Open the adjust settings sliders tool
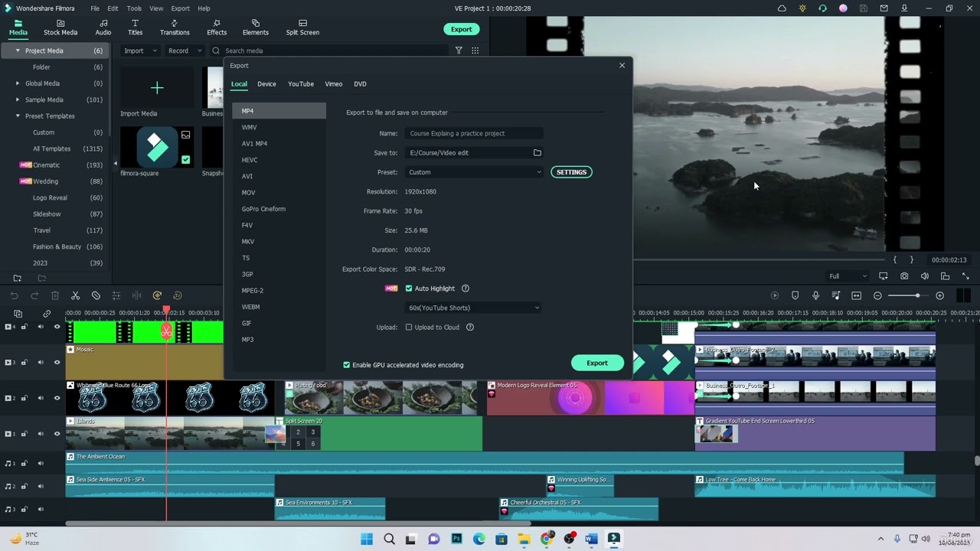 tap(116, 295)
